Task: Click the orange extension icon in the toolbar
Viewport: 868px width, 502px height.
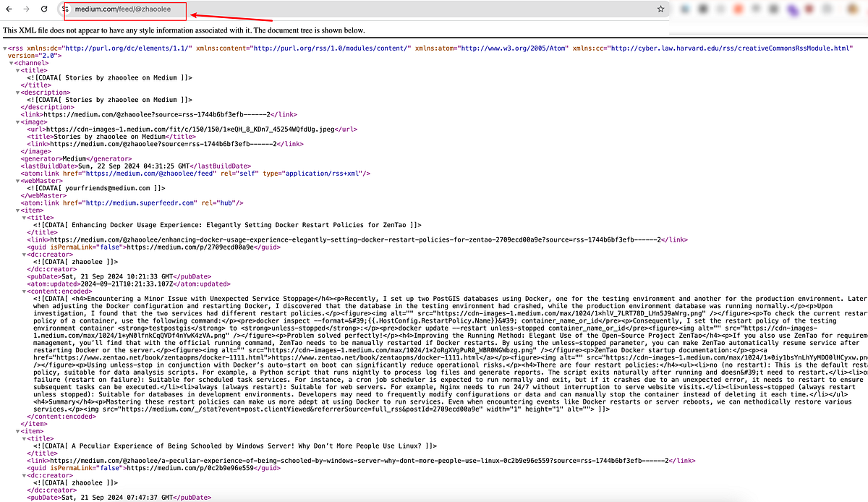Action: click(x=739, y=8)
